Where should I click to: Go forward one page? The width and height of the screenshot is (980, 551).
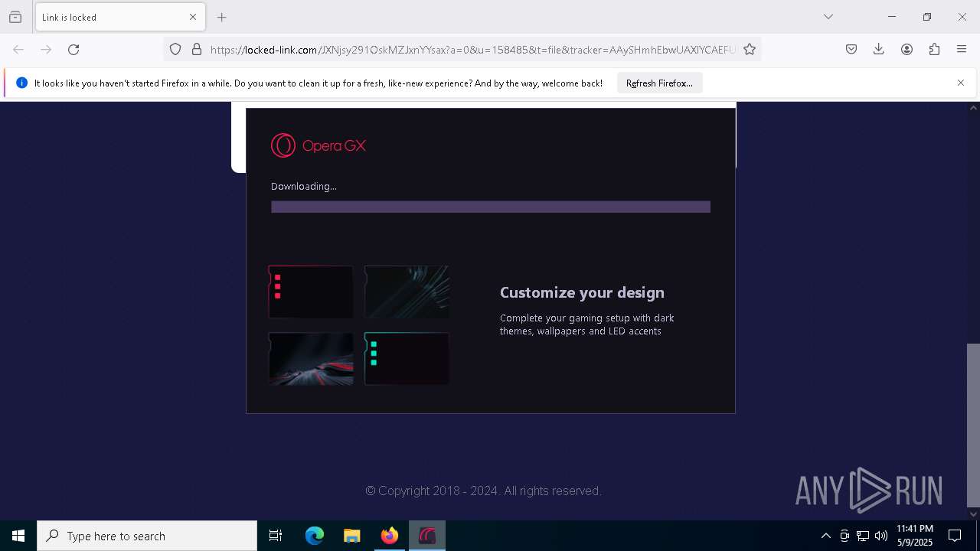pos(46,50)
